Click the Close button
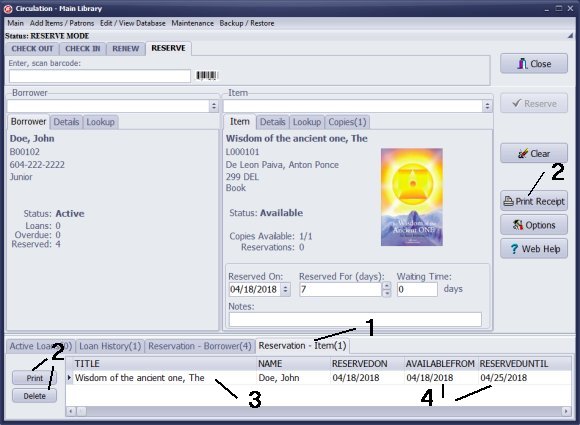 click(534, 64)
